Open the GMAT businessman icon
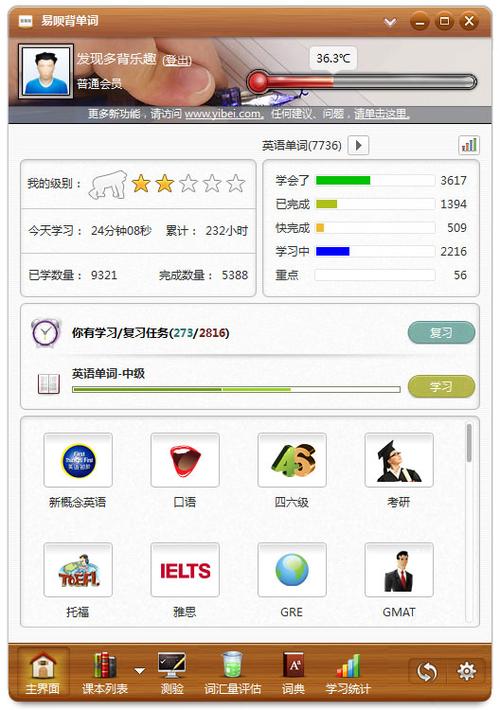 coord(399,570)
